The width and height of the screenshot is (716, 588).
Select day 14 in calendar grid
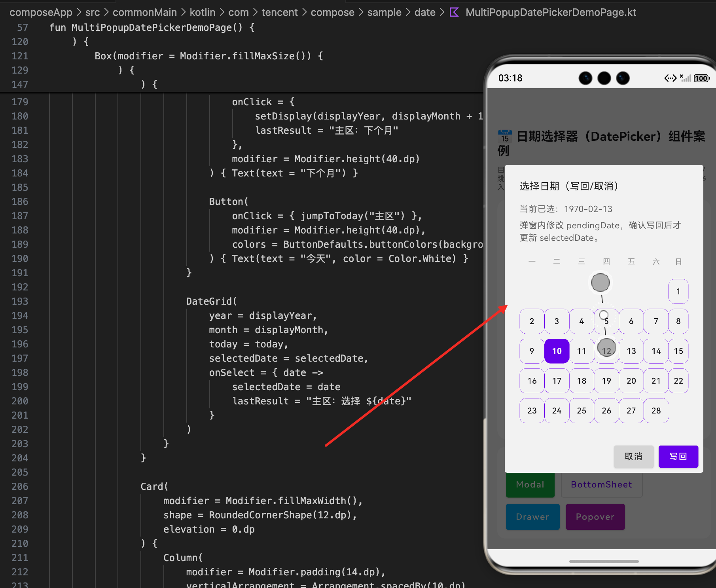656,351
